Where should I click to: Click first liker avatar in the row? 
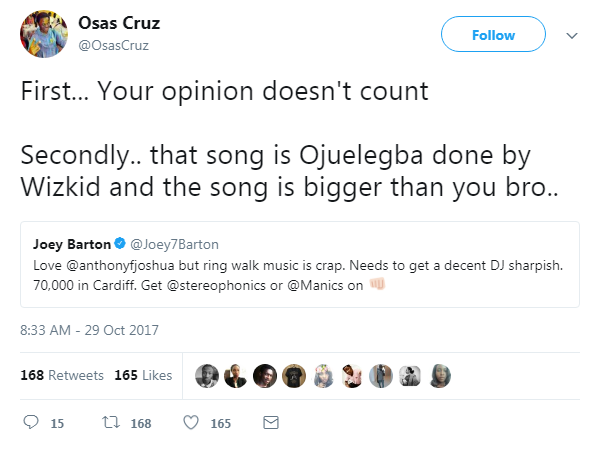(206, 375)
